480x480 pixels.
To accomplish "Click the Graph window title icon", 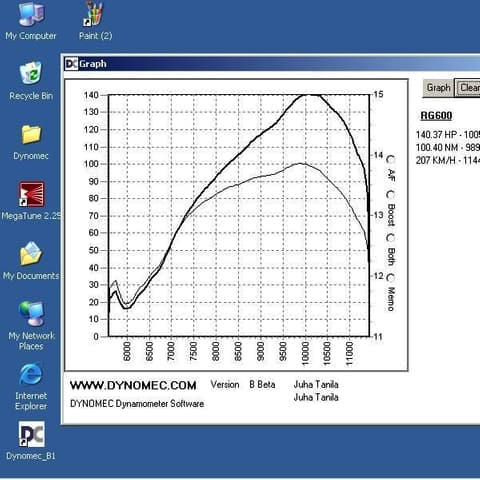I will [71, 63].
